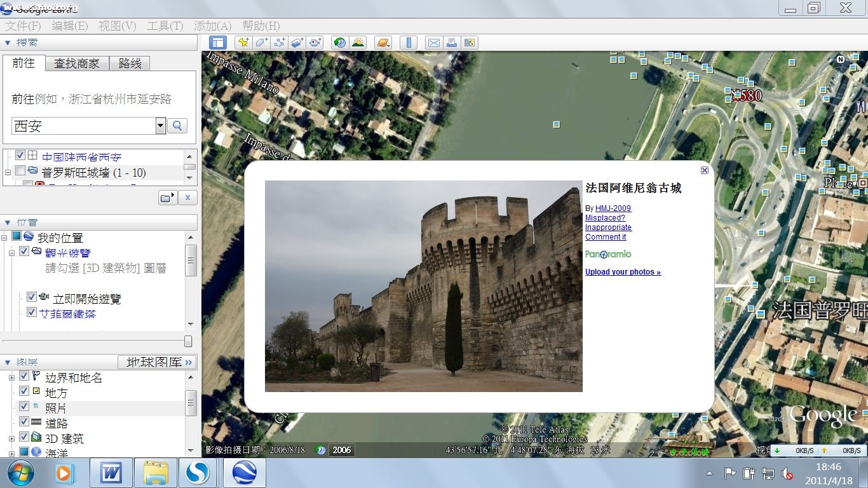Expand the 3D 建筑 layer tree node

(11, 438)
